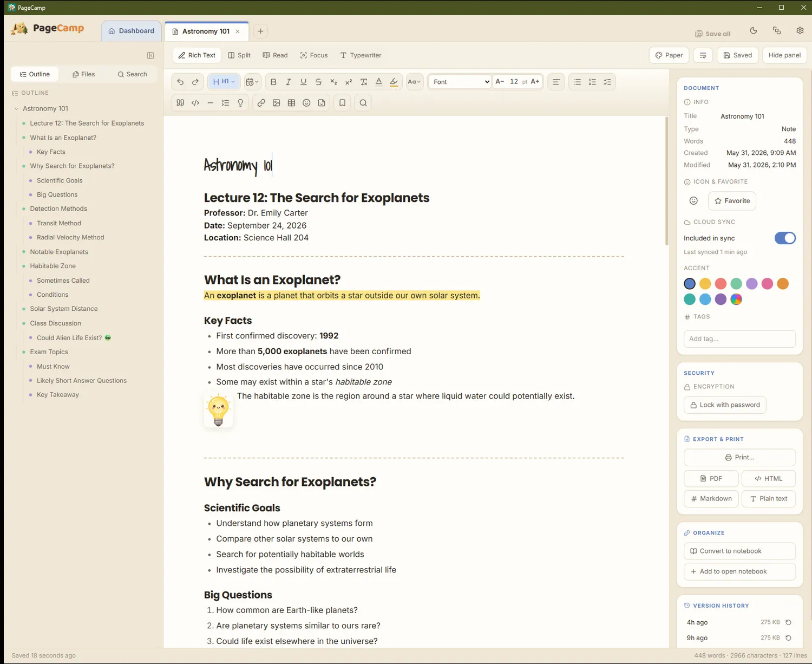Select the green accent color

(736, 284)
